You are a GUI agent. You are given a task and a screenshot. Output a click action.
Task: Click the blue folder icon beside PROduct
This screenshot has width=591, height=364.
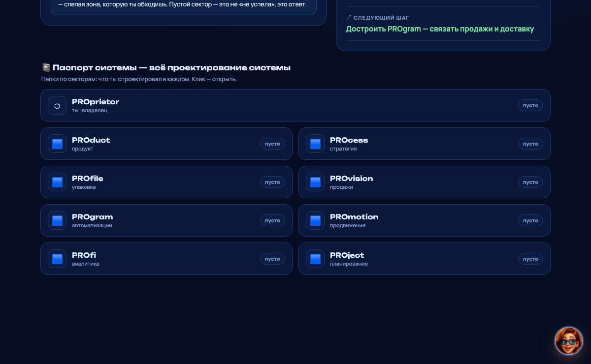tap(57, 144)
